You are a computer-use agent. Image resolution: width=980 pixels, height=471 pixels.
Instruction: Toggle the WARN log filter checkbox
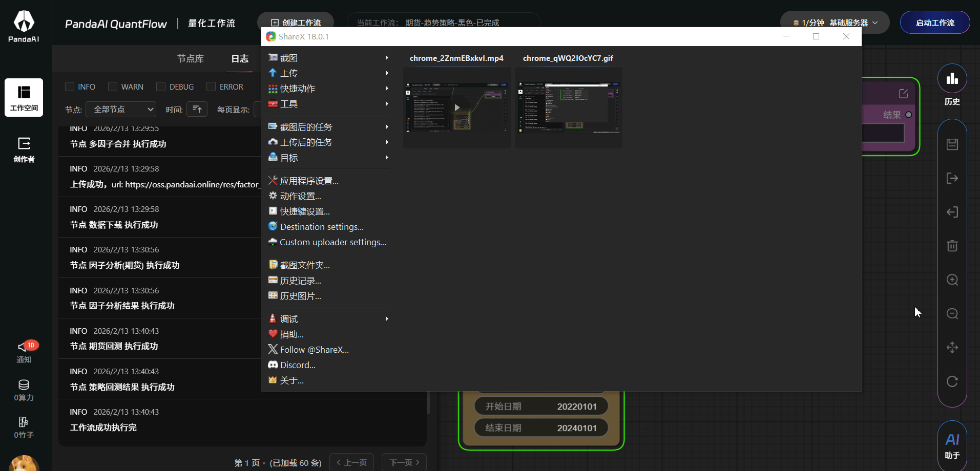[113, 87]
